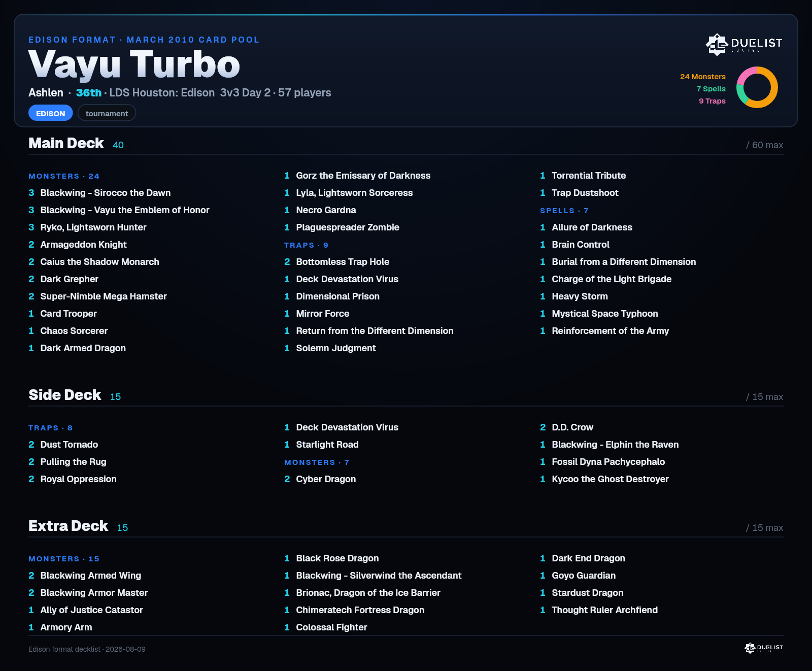Select the EDISON format tag
The height and width of the screenshot is (671, 812).
coord(51,113)
